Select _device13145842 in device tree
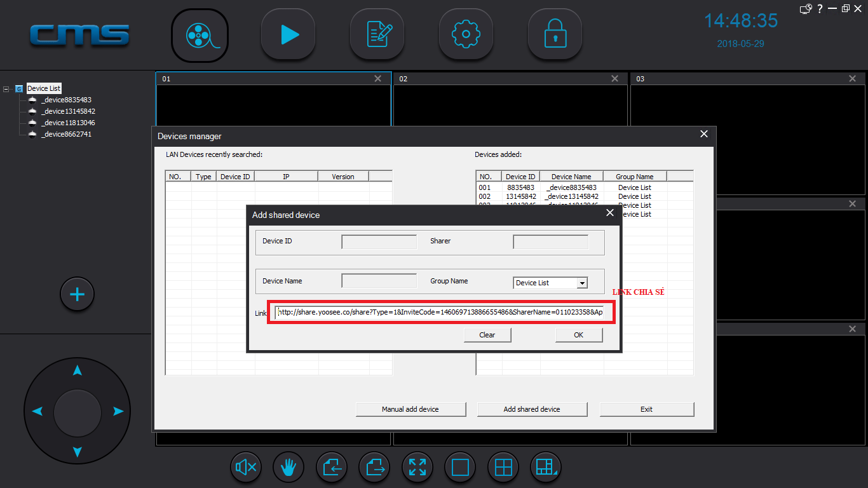This screenshot has height=488, width=868. [x=68, y=111]
